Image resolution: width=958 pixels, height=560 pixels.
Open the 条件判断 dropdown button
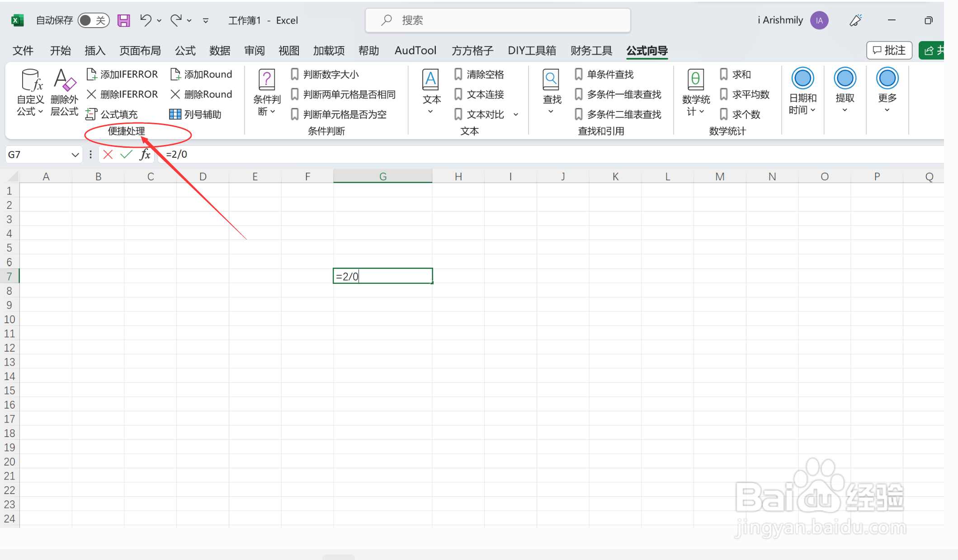tap(267, 92)
